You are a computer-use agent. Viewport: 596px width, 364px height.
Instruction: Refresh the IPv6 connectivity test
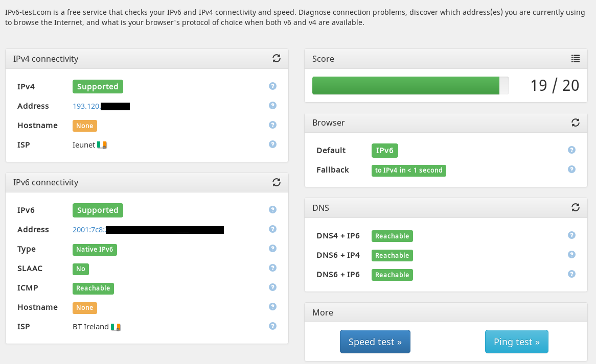click(277, 182)
